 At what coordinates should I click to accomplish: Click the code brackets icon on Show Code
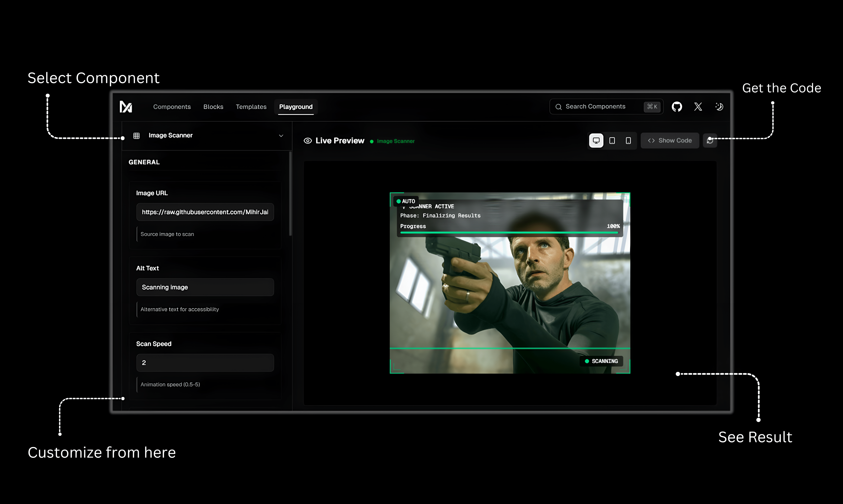pyautogui.click(x=651, y=140)
